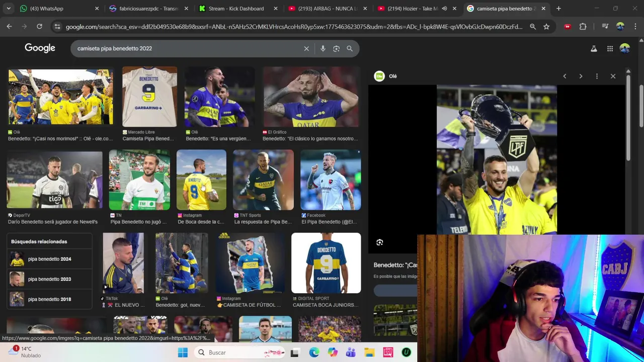Viewport: 644px width, 362px height.
Task: Bookmark this page with the star icon
Action: (546, 27)
